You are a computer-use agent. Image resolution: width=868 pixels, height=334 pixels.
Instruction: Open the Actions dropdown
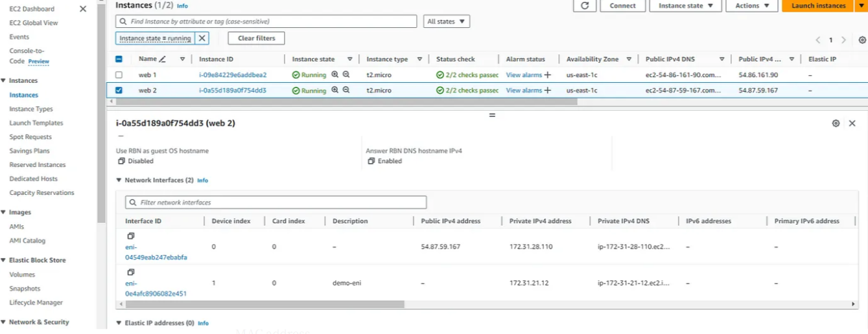coord(752,5)
